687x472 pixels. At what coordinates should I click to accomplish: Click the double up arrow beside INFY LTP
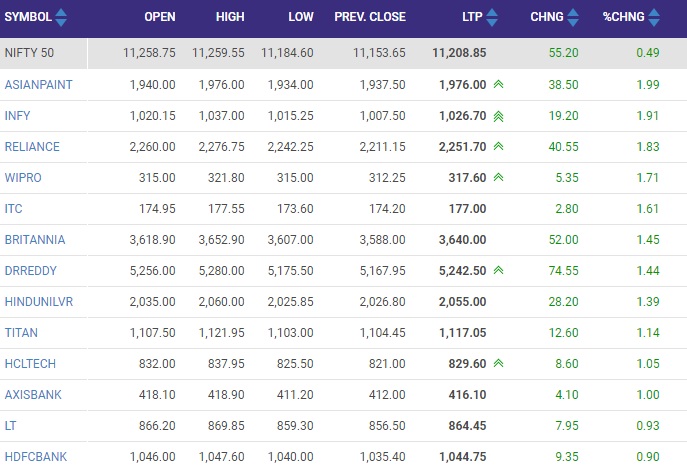[498, 116]
